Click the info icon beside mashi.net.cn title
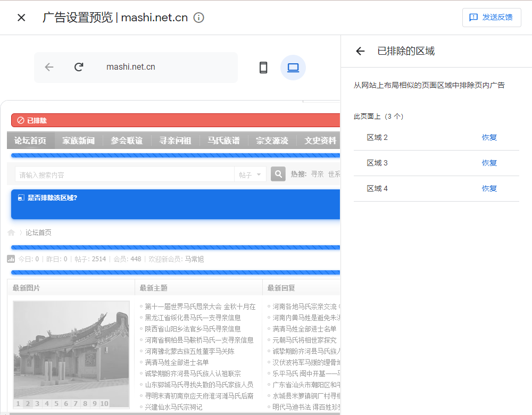The width and height of the screenshot is (532, 415). (x=199, y=18)
